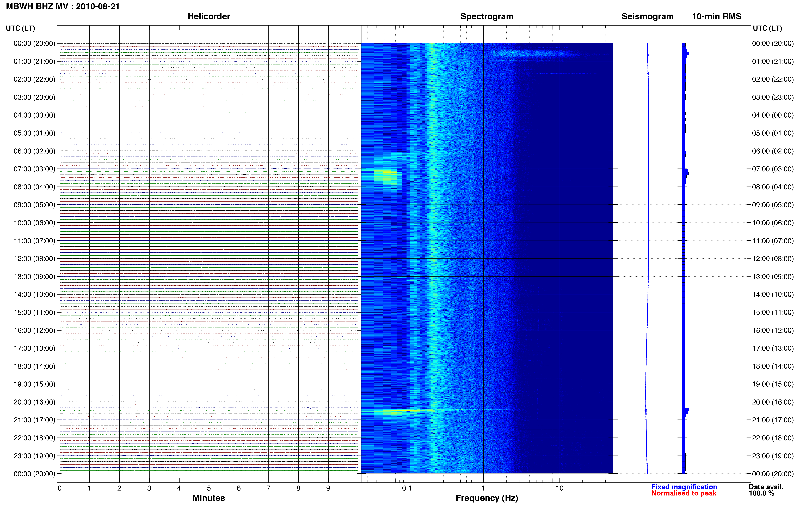
Task: Click right time label '20:00 (16:00)'
Action: coord(773,402)
